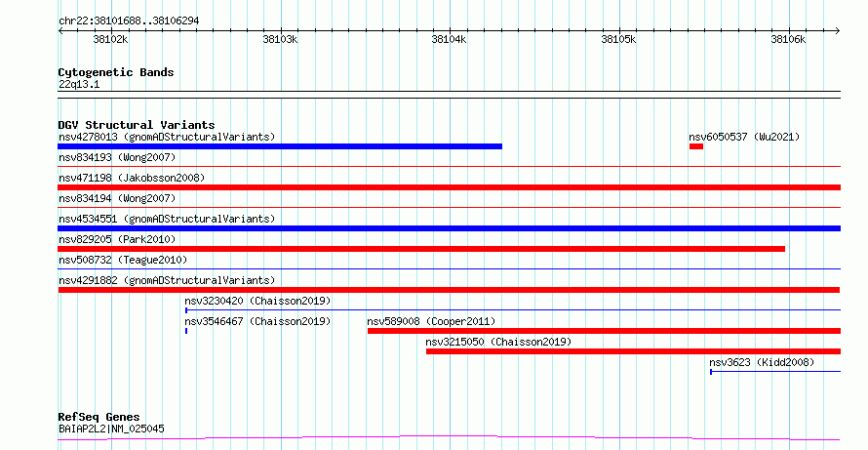Image resolution: width=868 pixels, height=450 pixels.
Task: Click the nsv829205 (Park2010) label
Action: pos(117,239)
